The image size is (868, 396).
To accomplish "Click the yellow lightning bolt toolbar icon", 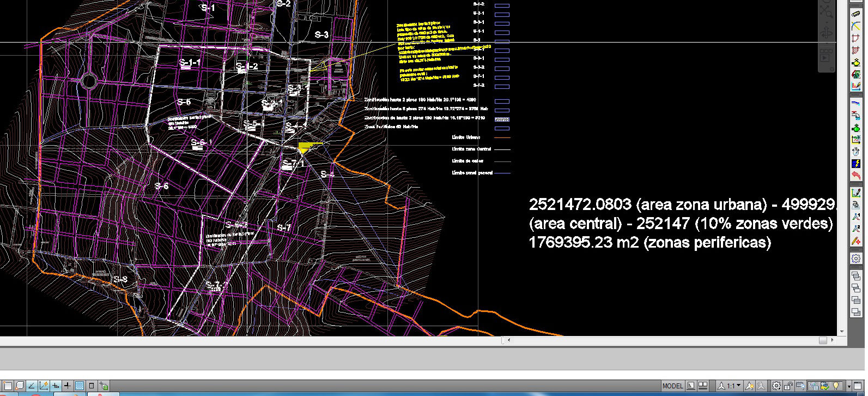I will click(x=856, y=164).
